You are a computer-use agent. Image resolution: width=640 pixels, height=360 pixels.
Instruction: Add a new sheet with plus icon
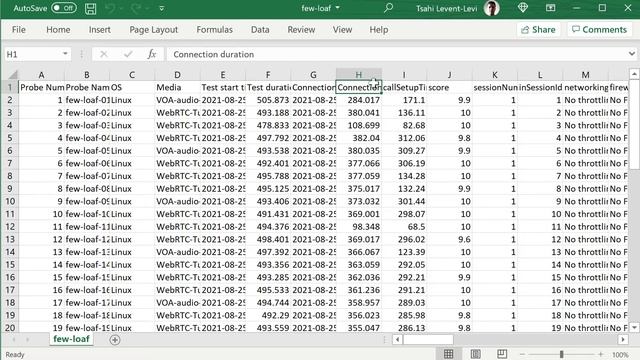(x=115, y=340)
